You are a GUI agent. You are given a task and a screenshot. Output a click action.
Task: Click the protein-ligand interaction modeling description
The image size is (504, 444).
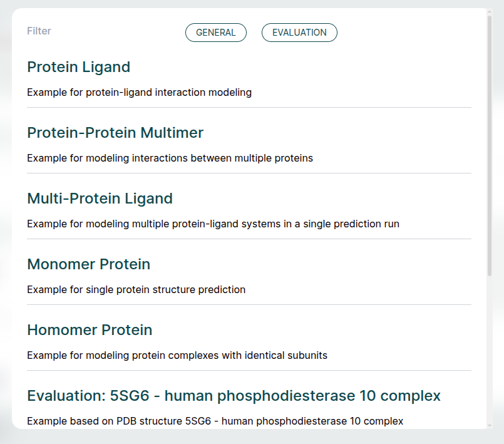pos(139,93)
